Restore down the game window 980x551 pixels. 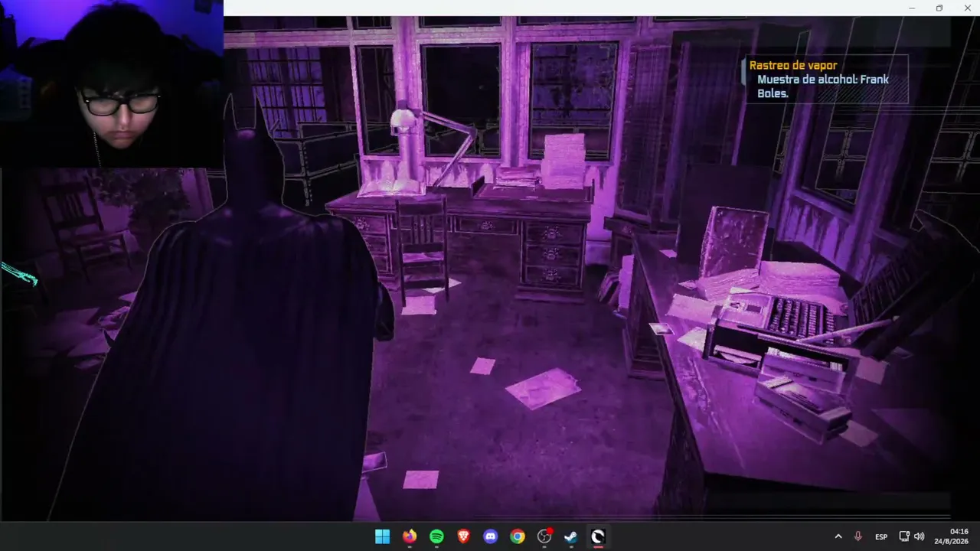click(x=939, y=8)
